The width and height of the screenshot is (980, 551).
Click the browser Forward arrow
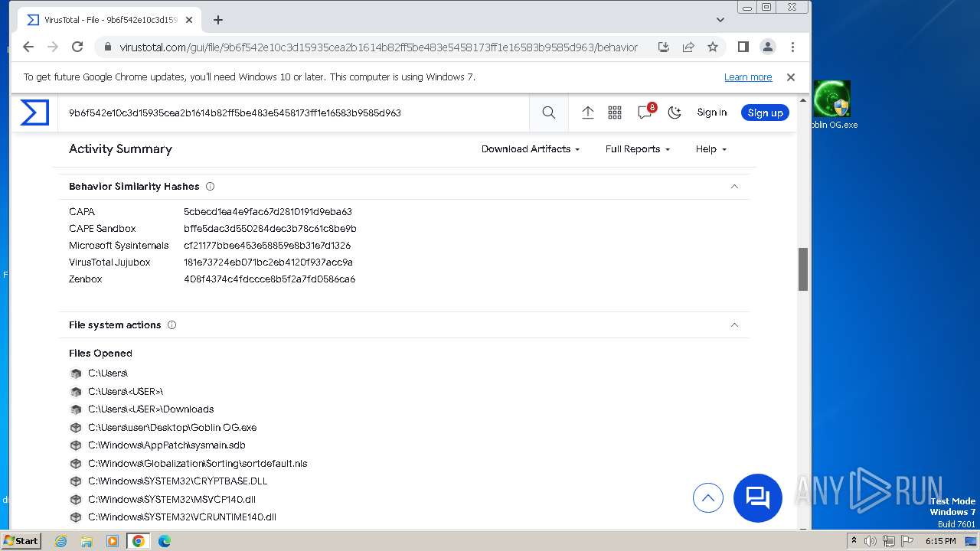tap(53, 47)
